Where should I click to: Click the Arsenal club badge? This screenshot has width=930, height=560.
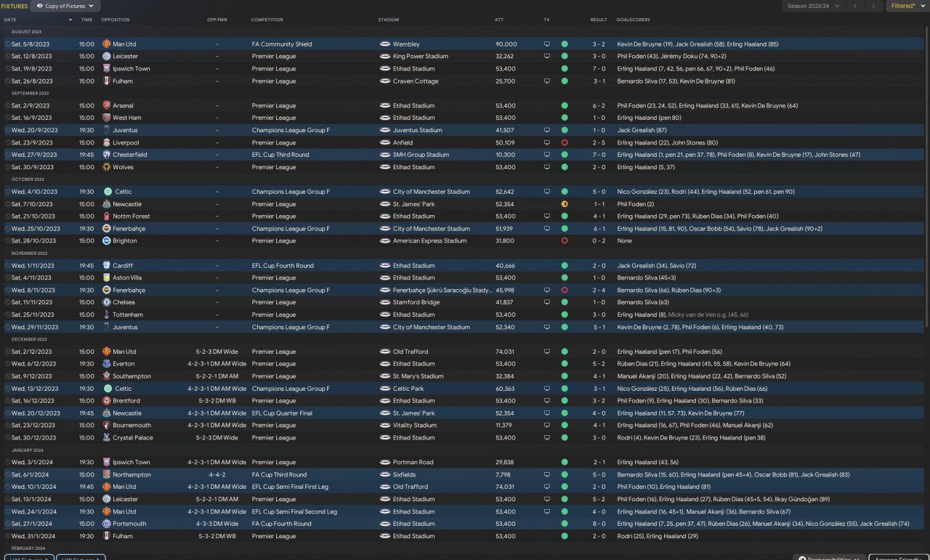pyautogui.click(x=106, y=106)
